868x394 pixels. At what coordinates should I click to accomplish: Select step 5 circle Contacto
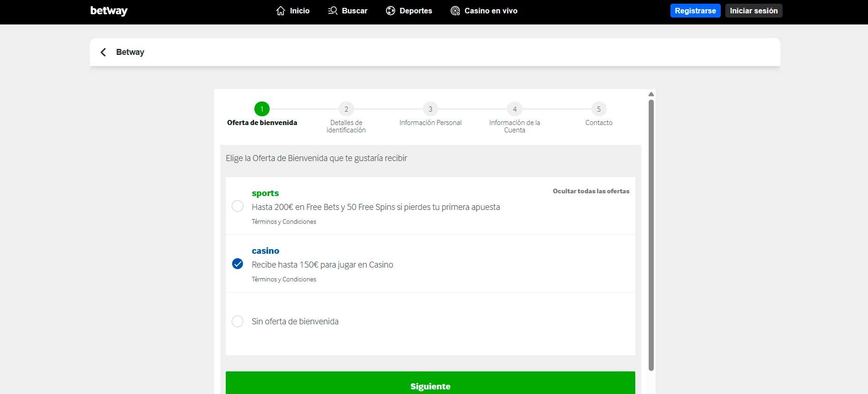pos(599,109)
